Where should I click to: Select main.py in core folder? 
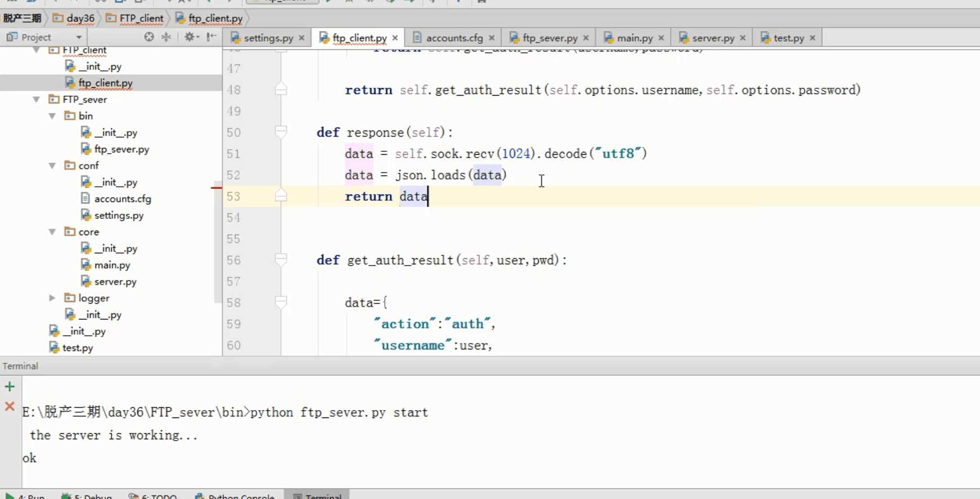click(112, 265)
